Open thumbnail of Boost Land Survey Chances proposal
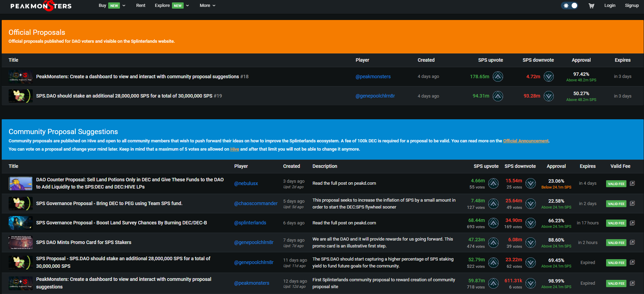 (21, 223)
